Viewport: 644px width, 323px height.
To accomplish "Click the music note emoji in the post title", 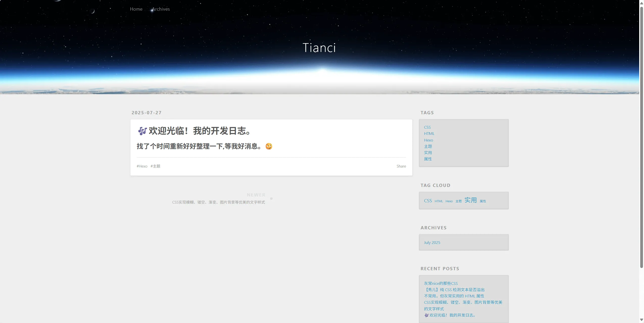I will click(142, 131).
